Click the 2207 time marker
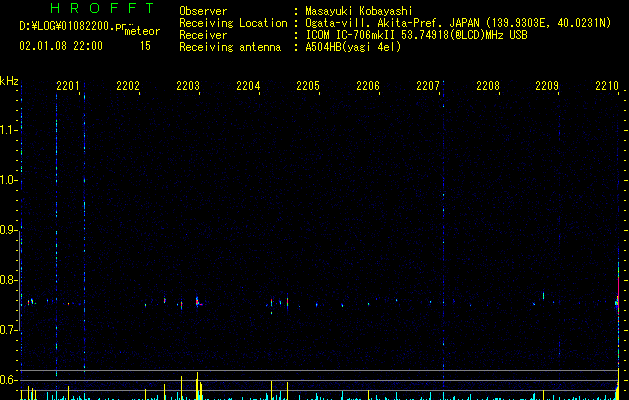The height and width of the screenshot is (400, 629). (428, 85)
